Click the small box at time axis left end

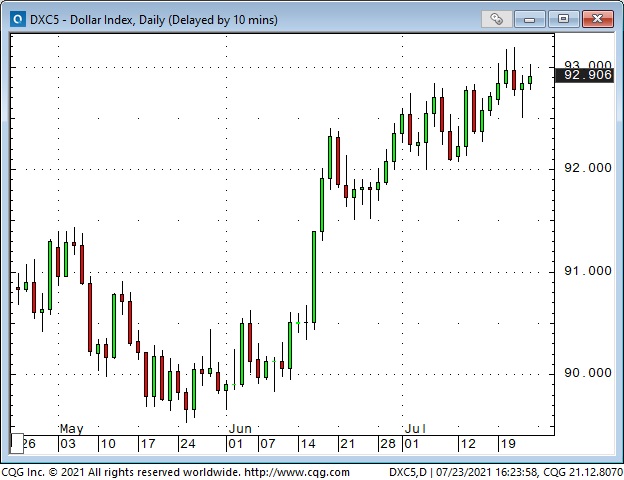pyautogui.click(x=16, y=443)
